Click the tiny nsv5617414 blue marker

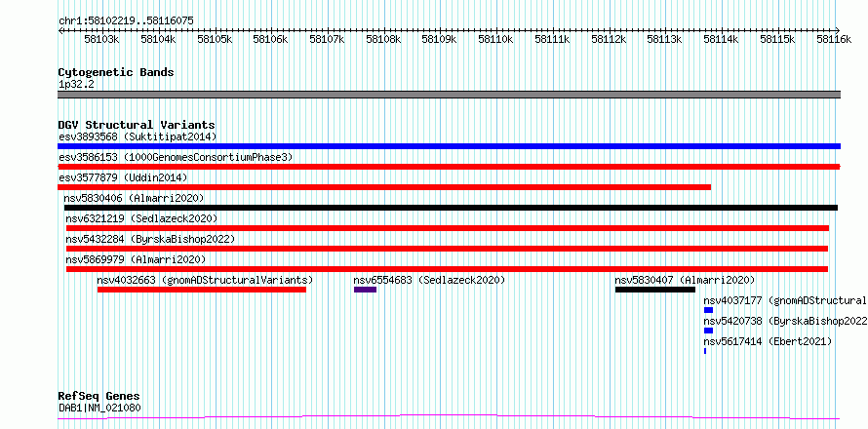pos(705,351)
